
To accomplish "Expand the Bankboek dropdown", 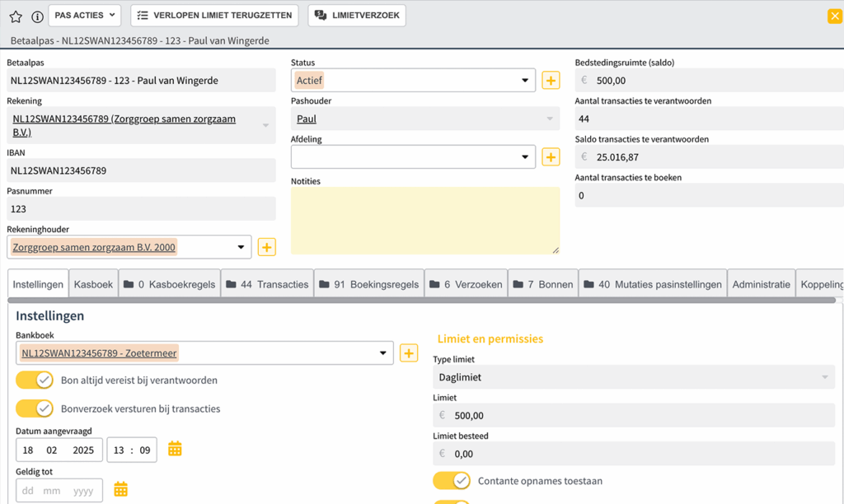I will (382, 353).
